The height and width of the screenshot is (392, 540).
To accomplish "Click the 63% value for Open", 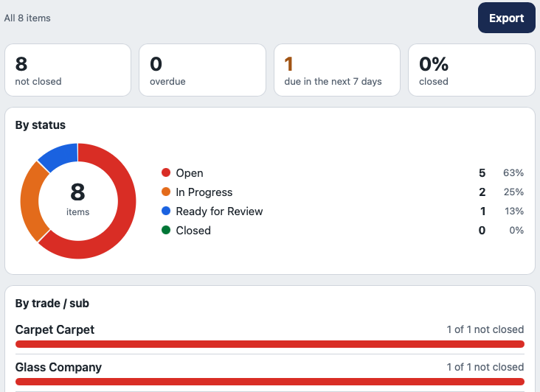I will pos(513,172).
